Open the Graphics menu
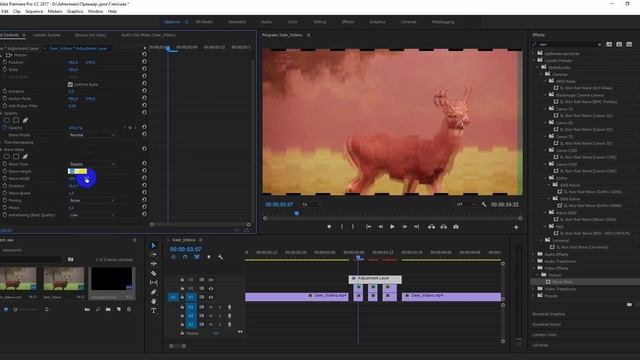Screen dimensions: 640x360 (x=75, y=11)
